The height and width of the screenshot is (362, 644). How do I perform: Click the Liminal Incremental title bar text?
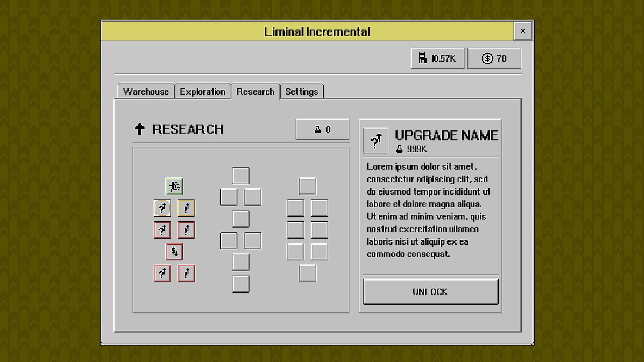(317, 32)
